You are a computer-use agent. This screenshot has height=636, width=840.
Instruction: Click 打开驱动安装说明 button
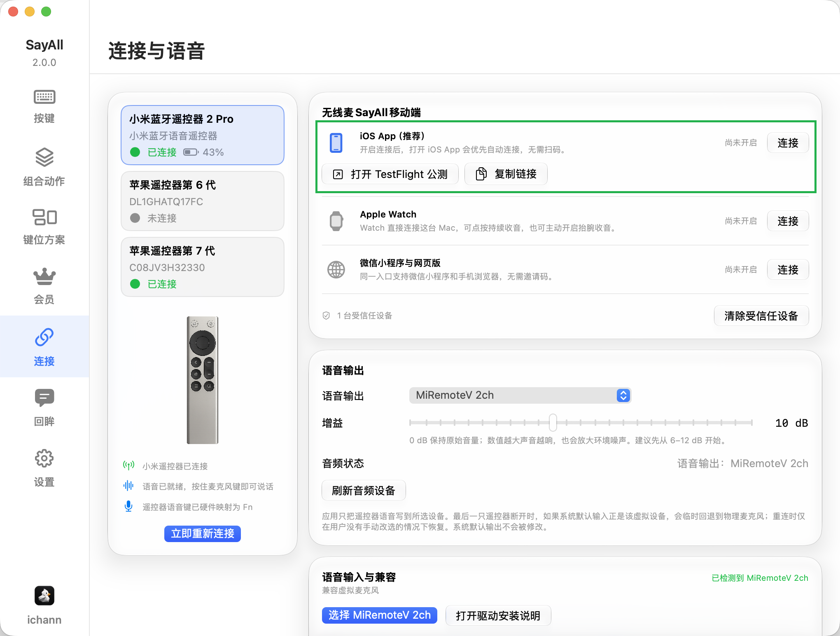[498, 616]
